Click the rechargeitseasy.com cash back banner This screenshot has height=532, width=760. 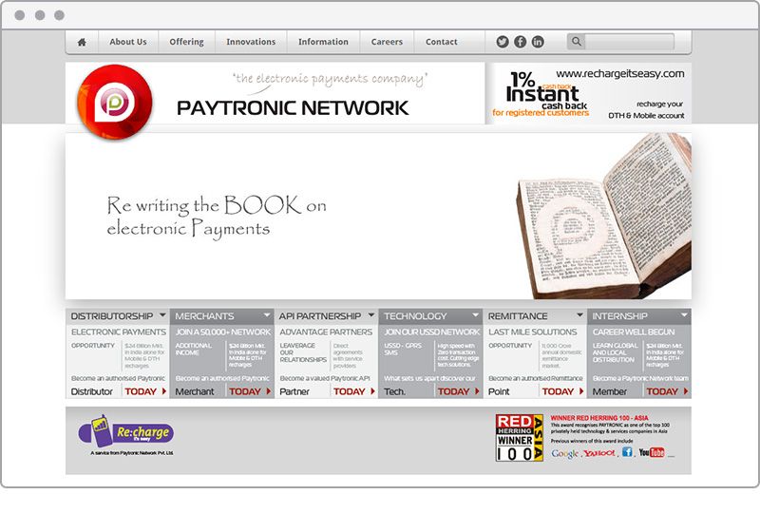[588, 93]
